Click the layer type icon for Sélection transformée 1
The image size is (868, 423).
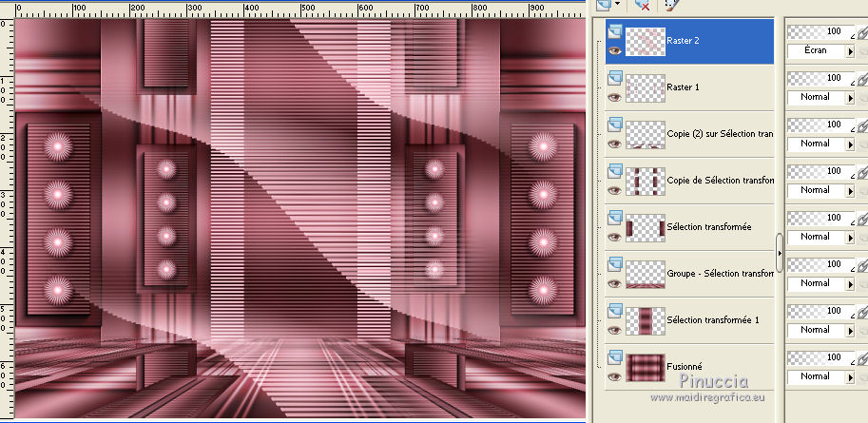[614, 312]
